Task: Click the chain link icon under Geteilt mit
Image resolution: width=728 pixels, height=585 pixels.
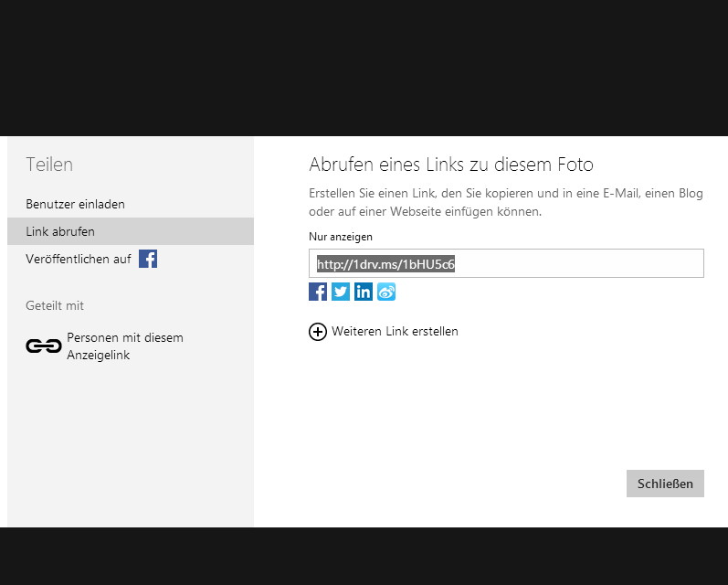Action: (44, 346)
